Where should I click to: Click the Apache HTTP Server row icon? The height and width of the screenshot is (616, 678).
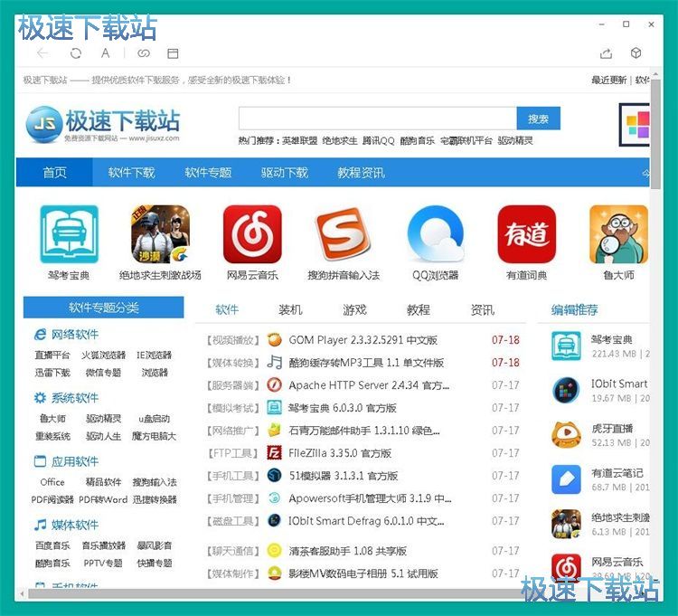(x=274, y=384)
